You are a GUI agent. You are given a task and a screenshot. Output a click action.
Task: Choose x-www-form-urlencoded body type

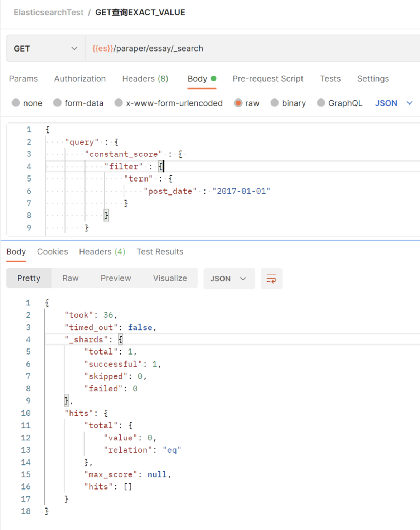pyautogui.click(x=119, y=103)
